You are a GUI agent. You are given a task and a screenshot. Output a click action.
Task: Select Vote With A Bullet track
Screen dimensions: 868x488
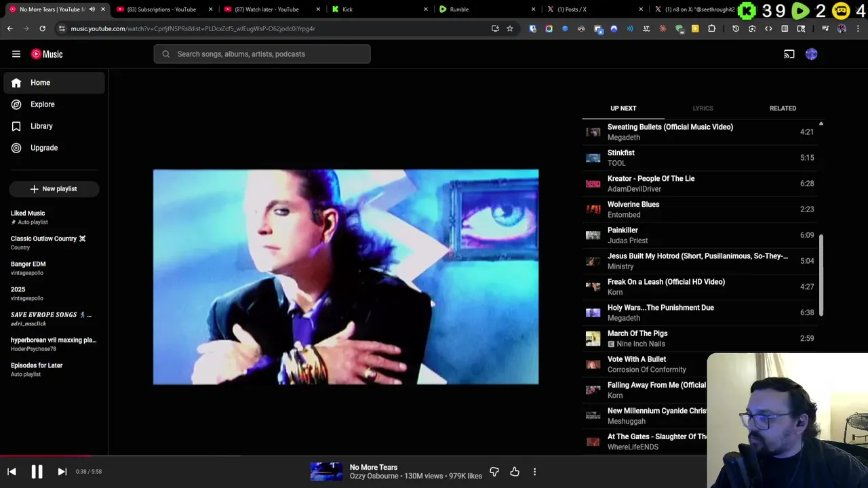pos(644,364)
